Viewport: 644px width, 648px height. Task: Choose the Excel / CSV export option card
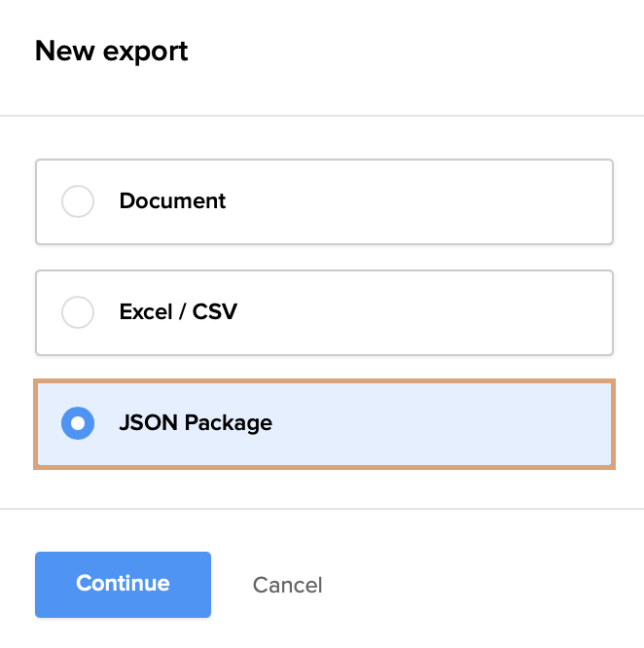[x=389, y=312]
